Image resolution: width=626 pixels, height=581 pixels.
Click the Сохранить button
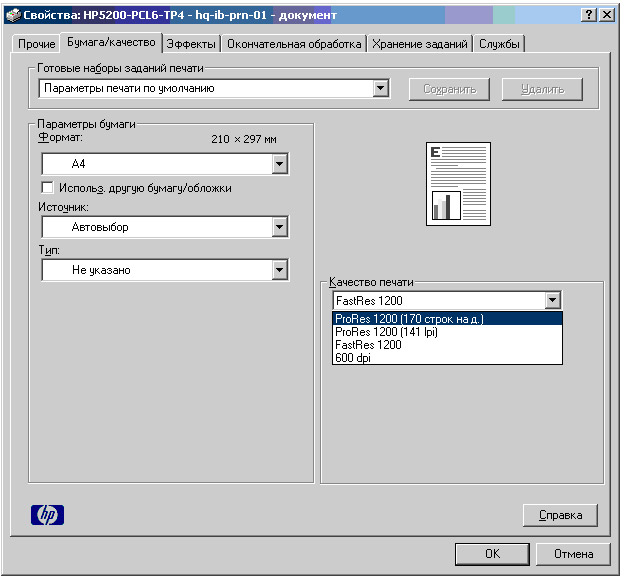(x=449, y=89)
